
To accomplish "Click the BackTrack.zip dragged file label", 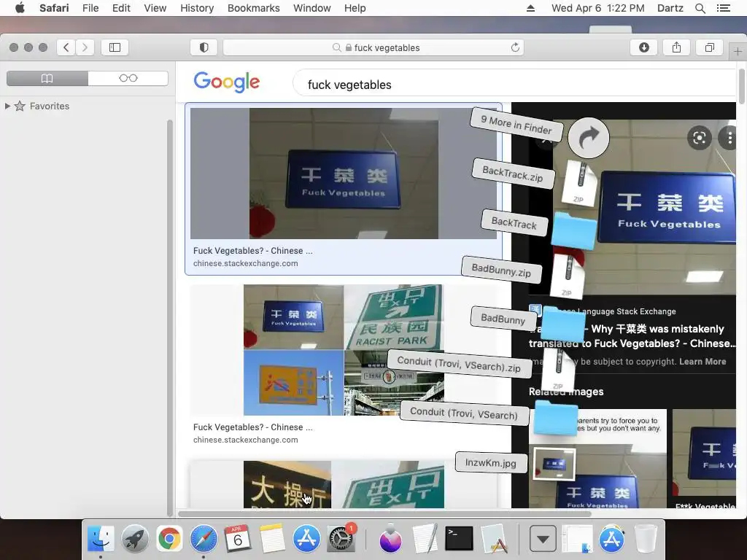I will 513,174.
